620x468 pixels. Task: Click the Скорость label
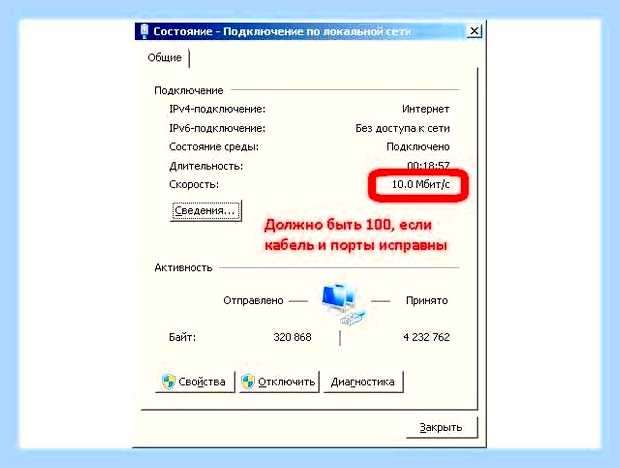[194, 185]
